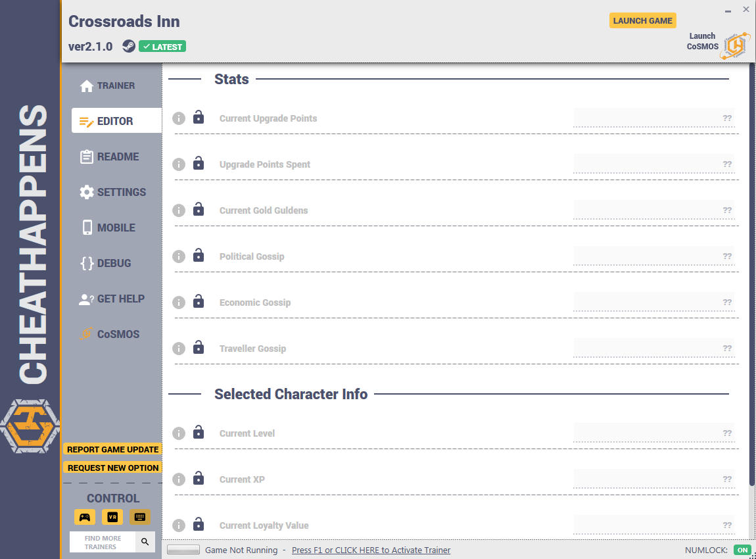Switch to the MOBILE tab
The image size is (756, 559).
(108, 228)
